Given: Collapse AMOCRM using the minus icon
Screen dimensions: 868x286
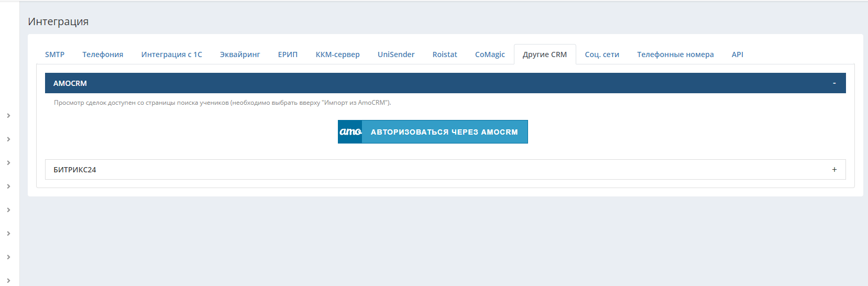Looking at the screenshot, I should 834,83.
